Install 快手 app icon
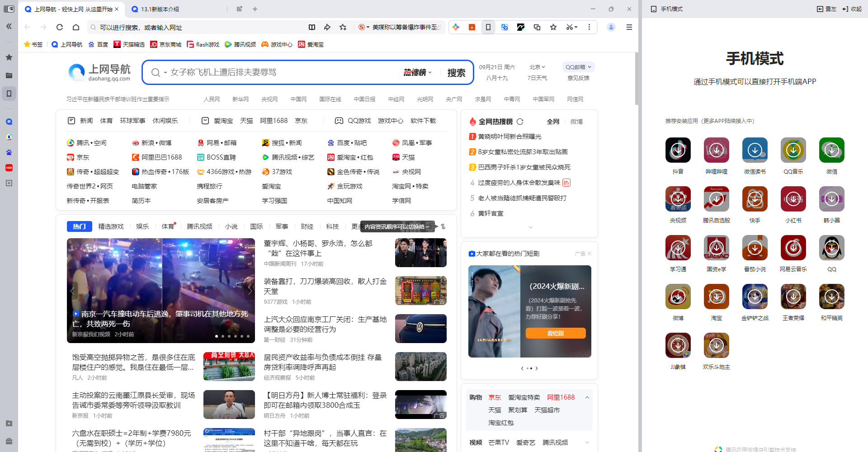Viewport: 868px width, 452px height. pos(755,199)
